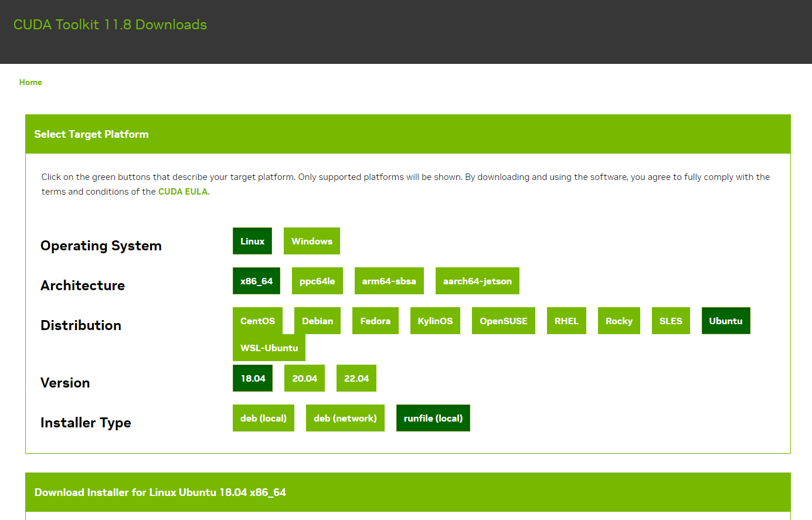This screenshot has width=812, height=520.
Task: Click the Architecture label
Action: click(83, 286)
